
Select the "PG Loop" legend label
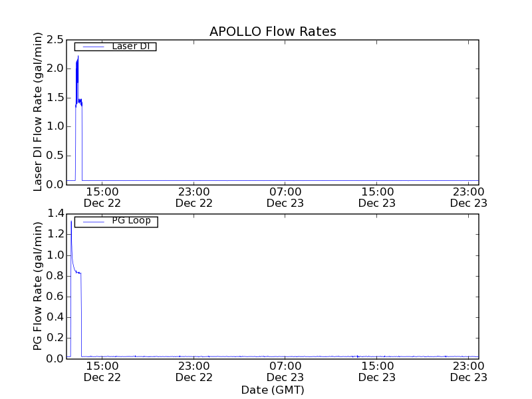[131, 221]
